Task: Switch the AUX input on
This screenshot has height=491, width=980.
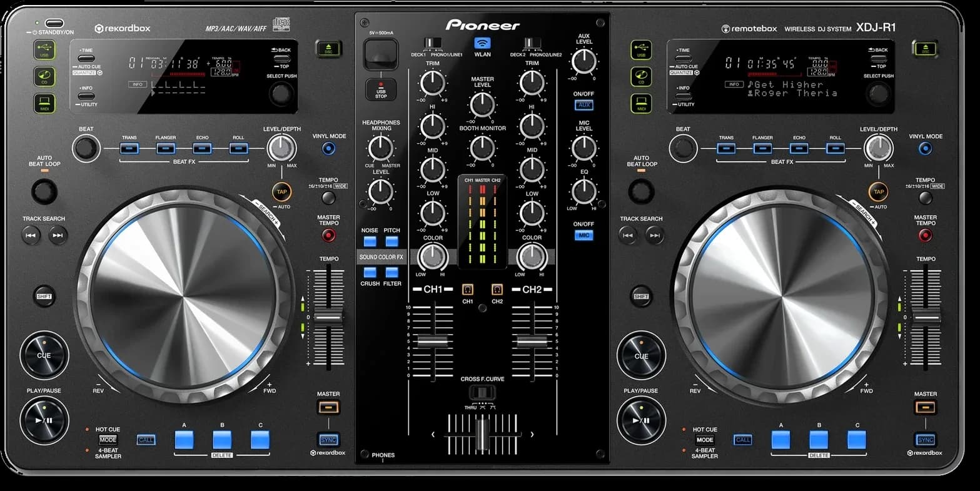Action: 583,105
